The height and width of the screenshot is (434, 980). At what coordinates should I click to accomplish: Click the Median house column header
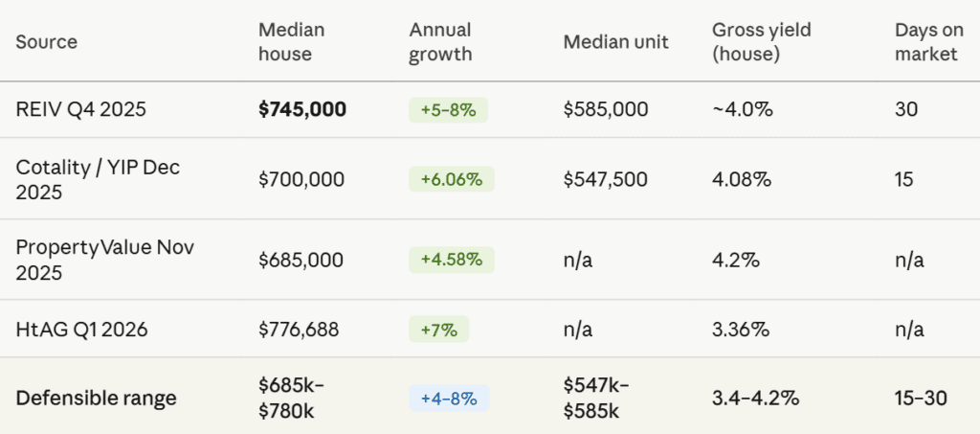291,42
